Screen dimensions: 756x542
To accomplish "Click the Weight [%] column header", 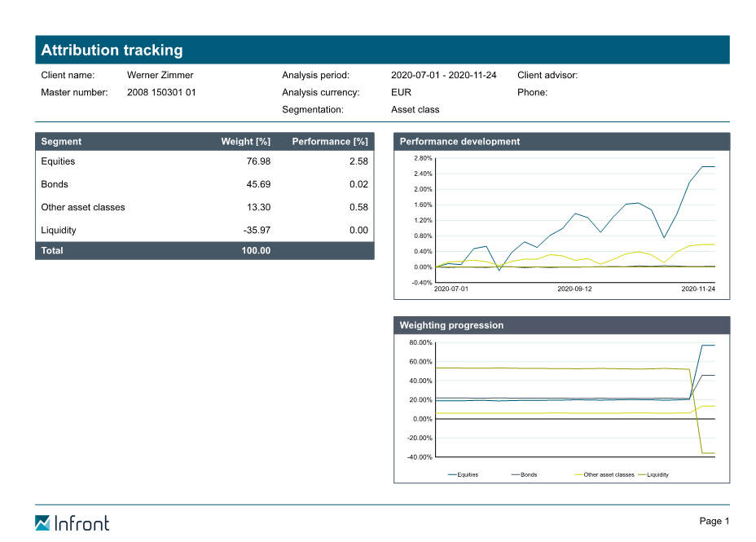I will pyautogui.click(x=245, y=142).
